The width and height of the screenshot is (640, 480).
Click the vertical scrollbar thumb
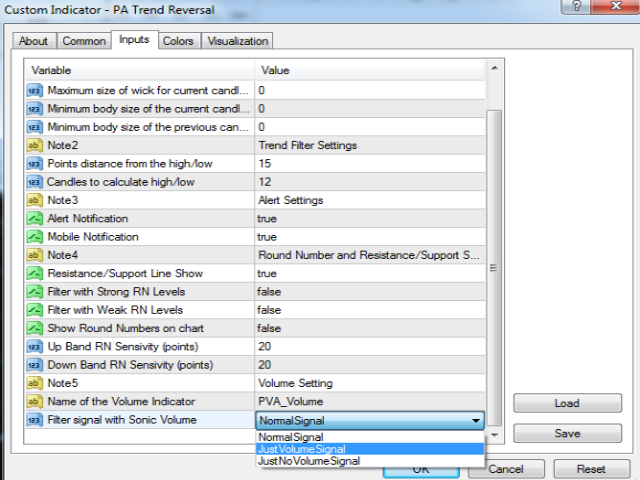click(495, 268)
